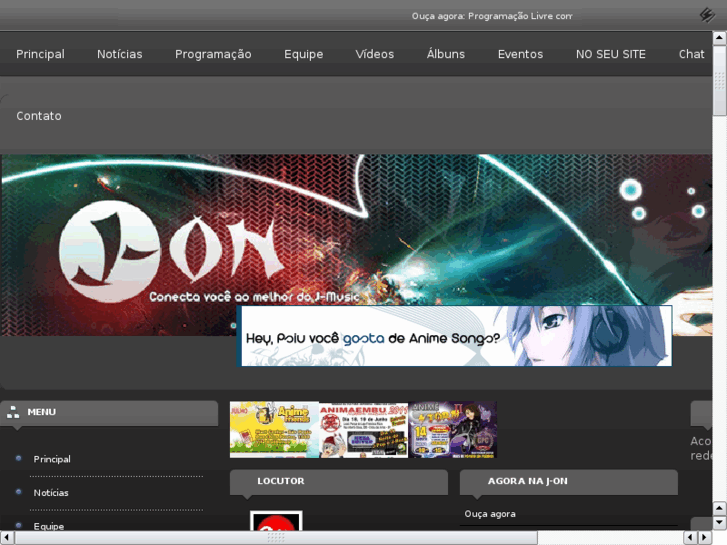The height and width of the screenshot is (545, 727).
Task: Click the bullet icon beside sidebar Notícias
Action: coord(19,492)
